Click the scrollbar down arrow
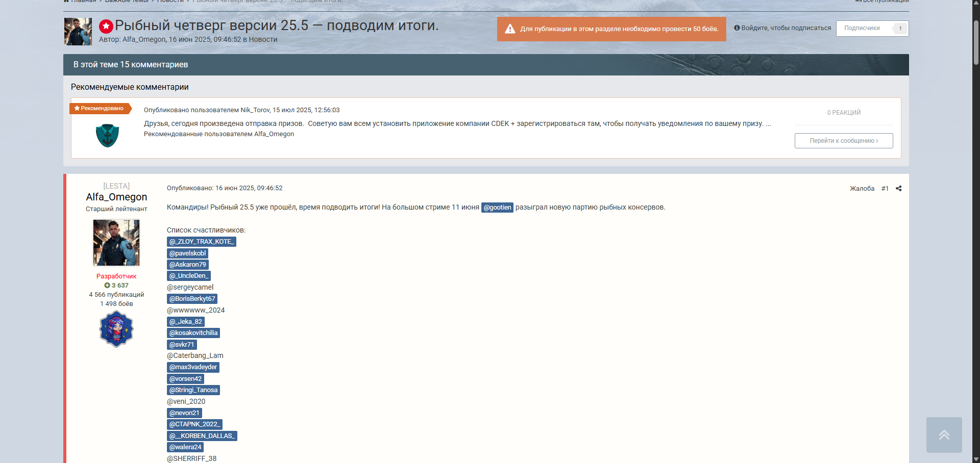 (976, 459)
